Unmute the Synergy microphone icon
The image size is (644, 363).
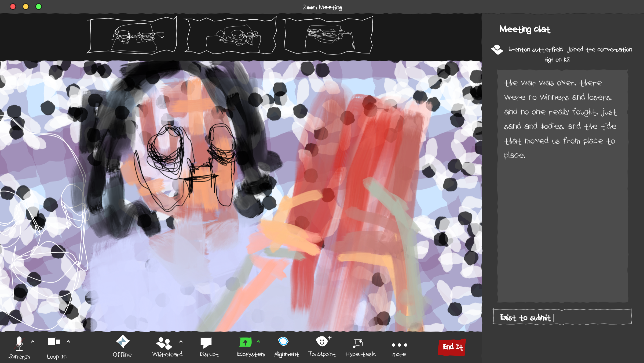pyautogui.click(x=19, y=343)
